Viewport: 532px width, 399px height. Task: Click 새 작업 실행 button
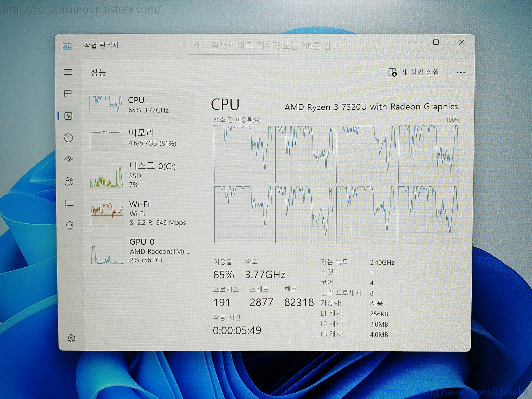(x=413, y=72)
